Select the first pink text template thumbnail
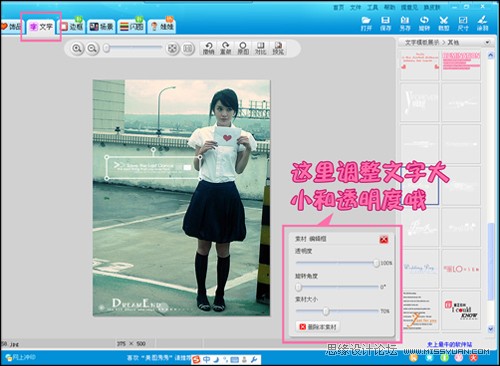 tap(420, 65)
